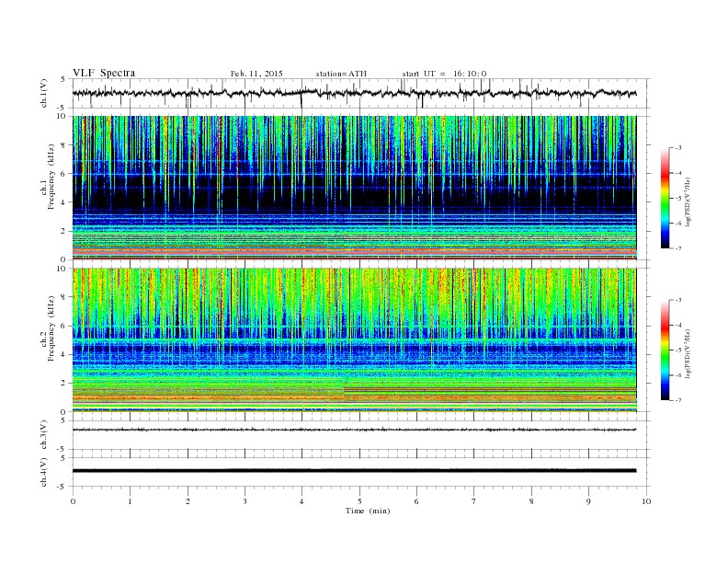This screenshot has width=728, height=563.
Task: Click the ch.3 voltage waveform trace
Action: 354,430
